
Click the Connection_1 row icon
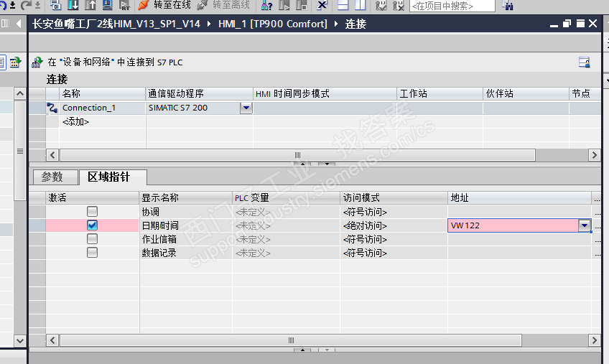(x=52, y=108)
